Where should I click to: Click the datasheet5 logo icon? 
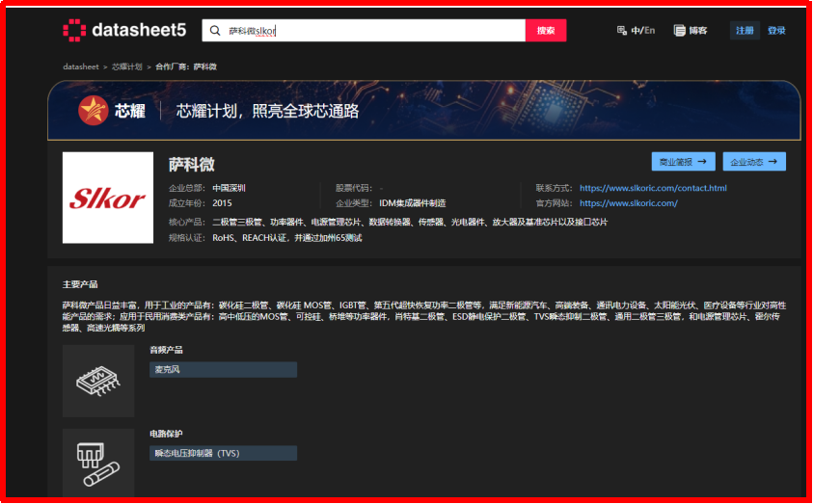tap(74, 30)
